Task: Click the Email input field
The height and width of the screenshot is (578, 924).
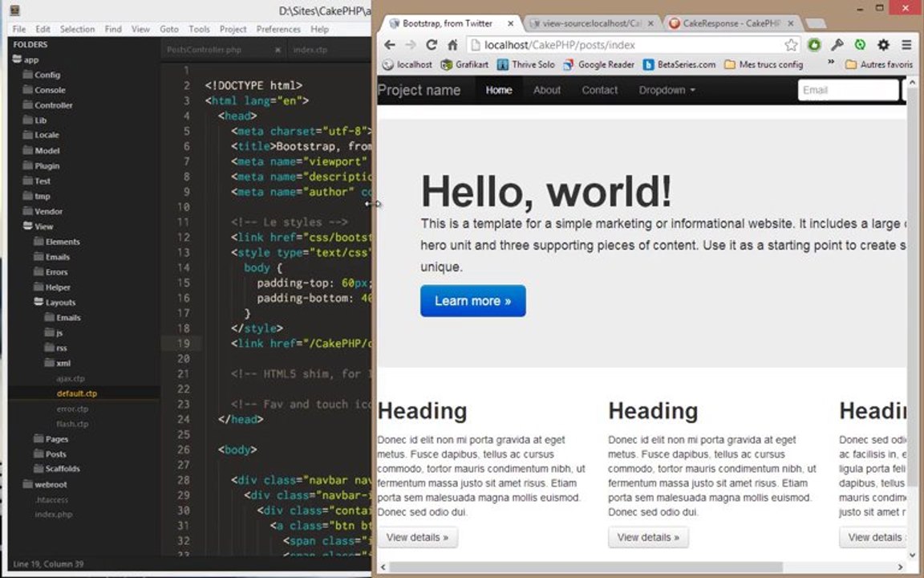Action: click(848, 90)
